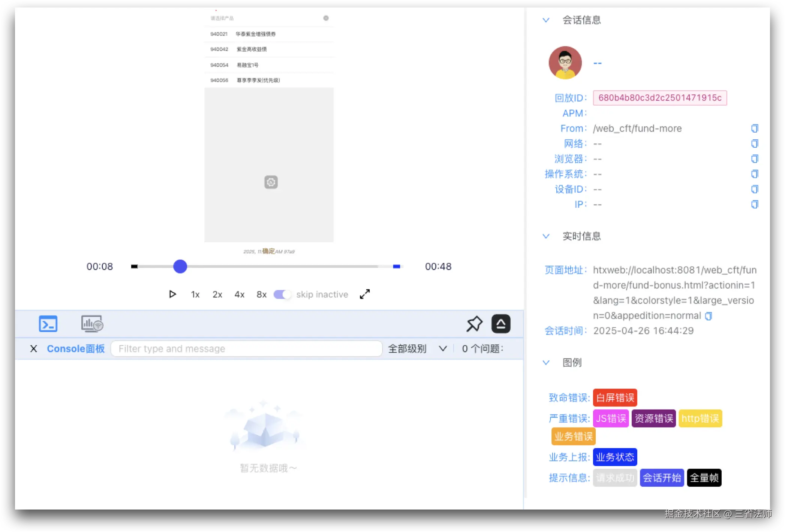Set playback speed to 2x
The height and width of the screenshot is (532, 785).
(217, 294)
